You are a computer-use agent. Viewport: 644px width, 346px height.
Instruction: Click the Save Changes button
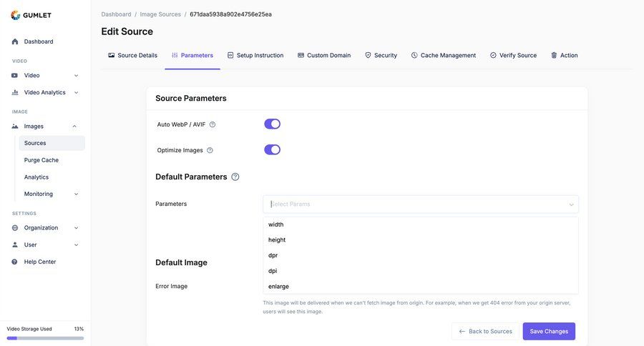[549, 331]
